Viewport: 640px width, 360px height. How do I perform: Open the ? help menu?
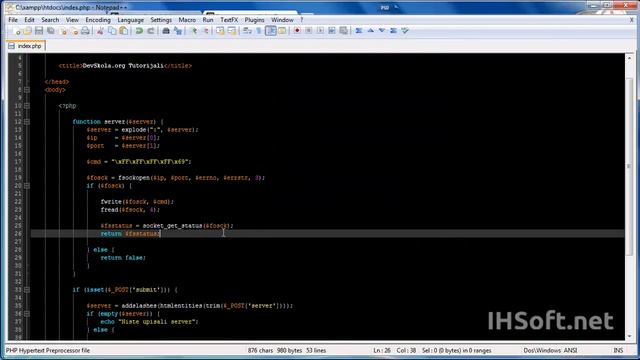[x=302, y=20]
